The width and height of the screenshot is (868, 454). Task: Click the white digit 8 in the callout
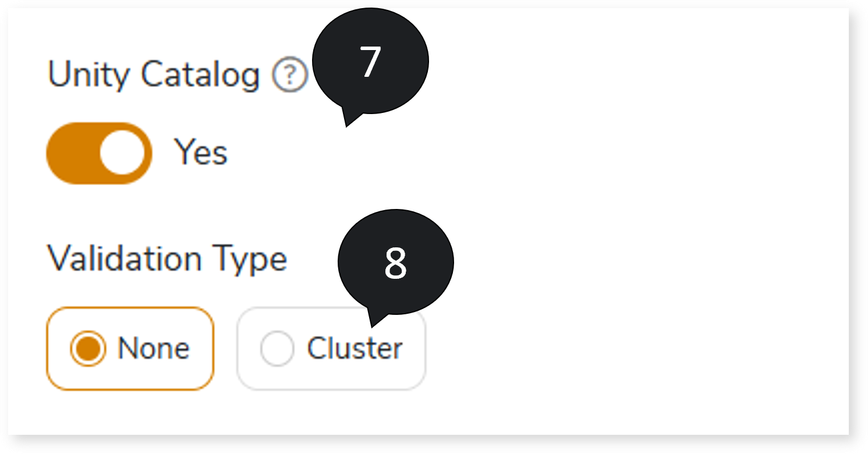click(395, 264)
